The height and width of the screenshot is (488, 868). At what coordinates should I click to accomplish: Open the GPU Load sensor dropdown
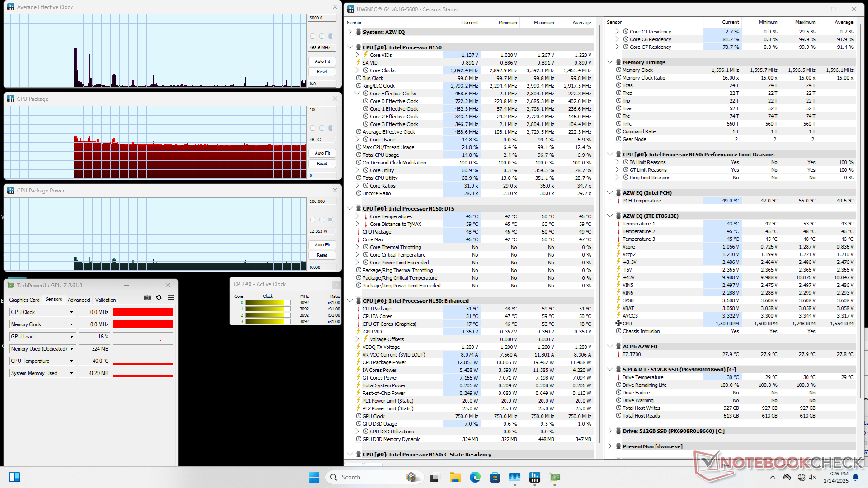coord(71,337)
